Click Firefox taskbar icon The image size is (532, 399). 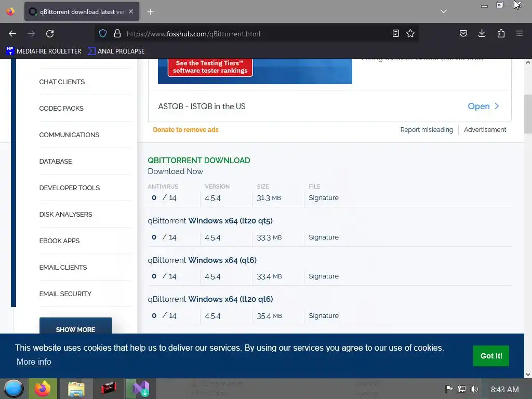click(43, 389)
